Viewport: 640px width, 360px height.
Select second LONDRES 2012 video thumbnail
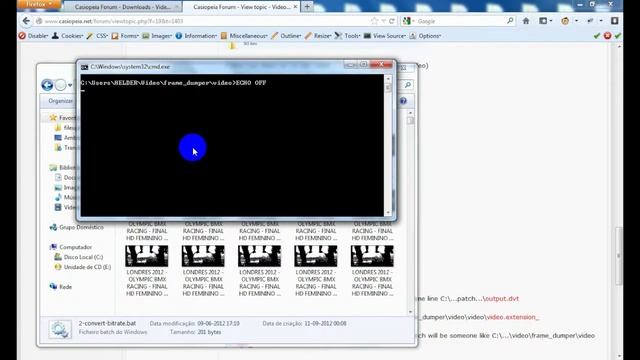tap(203, 256)
